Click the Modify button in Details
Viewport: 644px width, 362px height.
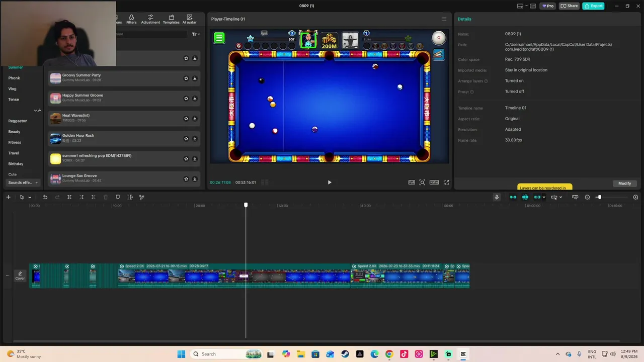[624, 184]
